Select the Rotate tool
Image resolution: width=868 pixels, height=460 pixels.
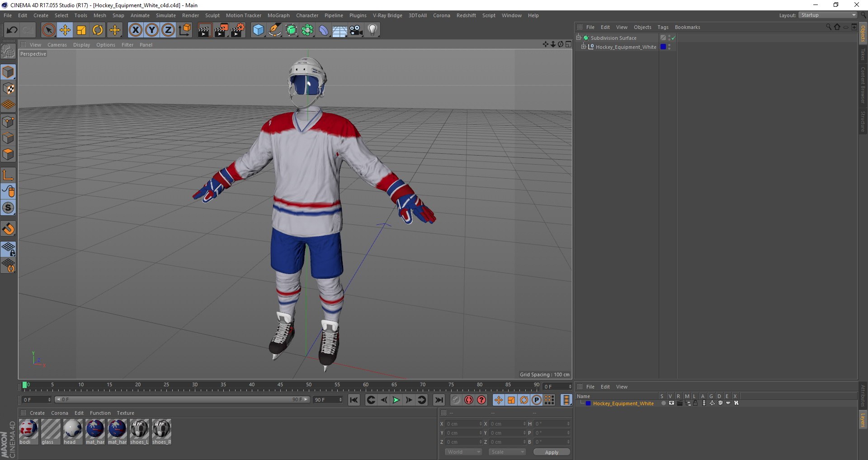[x=98, y=30]
